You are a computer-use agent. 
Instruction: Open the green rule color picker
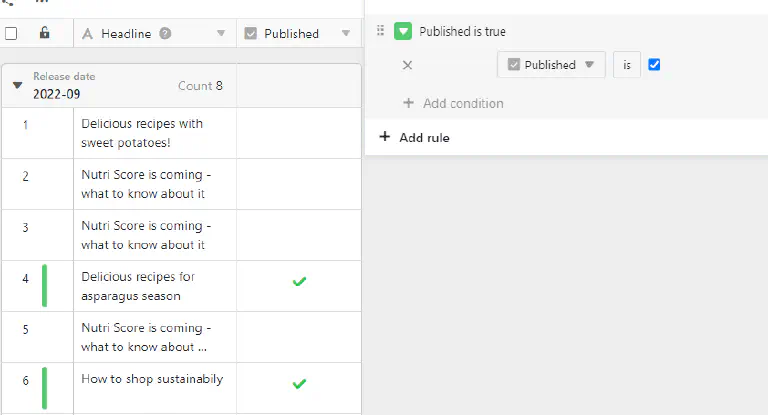pyautogui.click(x=403, y=31)
